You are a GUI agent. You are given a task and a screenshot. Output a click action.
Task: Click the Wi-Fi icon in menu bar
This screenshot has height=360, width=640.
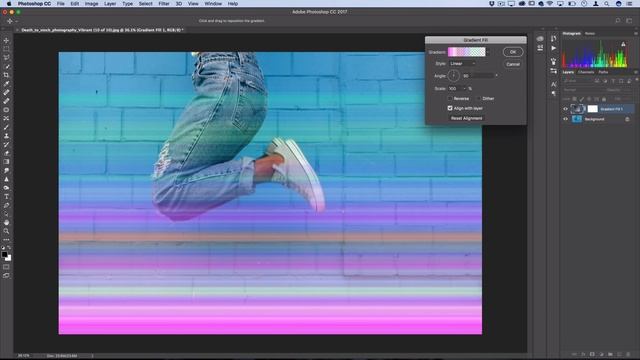click(550, 4)
